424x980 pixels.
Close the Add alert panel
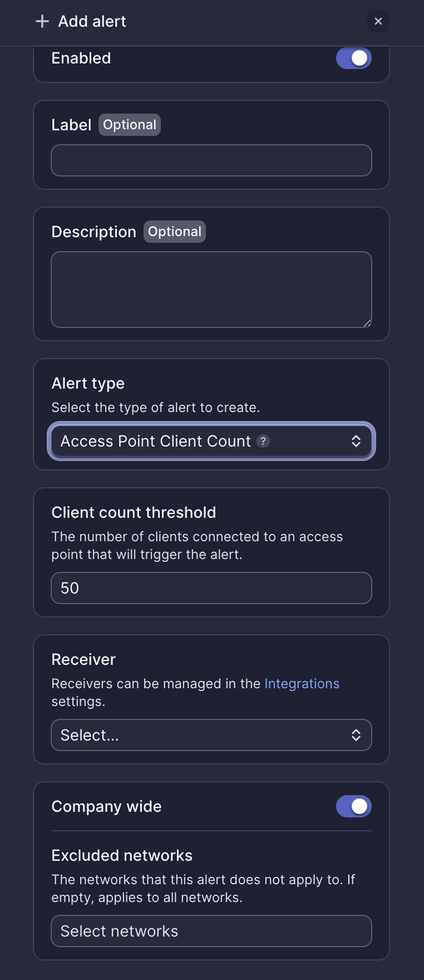pos(378,21)
